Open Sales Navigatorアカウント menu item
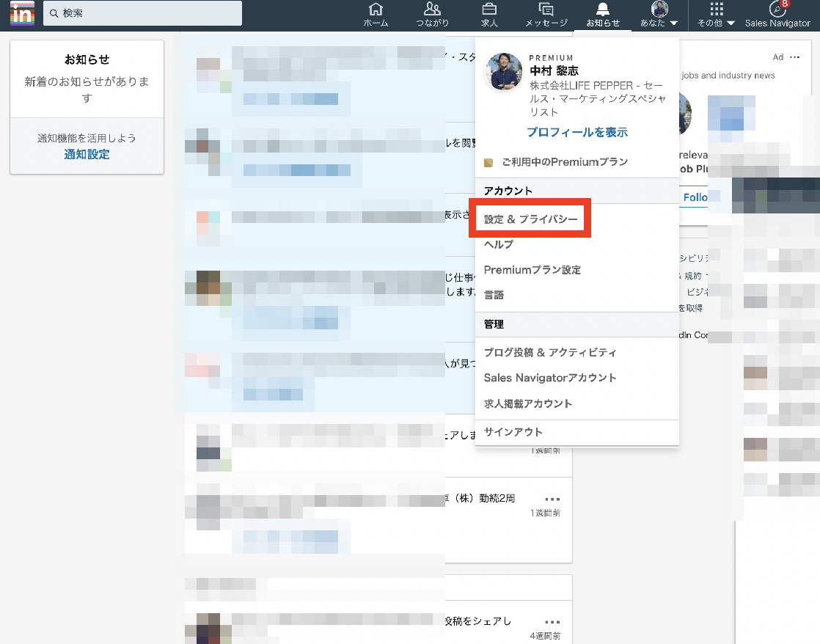This screenshot has width=820, height=644. (x=550, y=378)
